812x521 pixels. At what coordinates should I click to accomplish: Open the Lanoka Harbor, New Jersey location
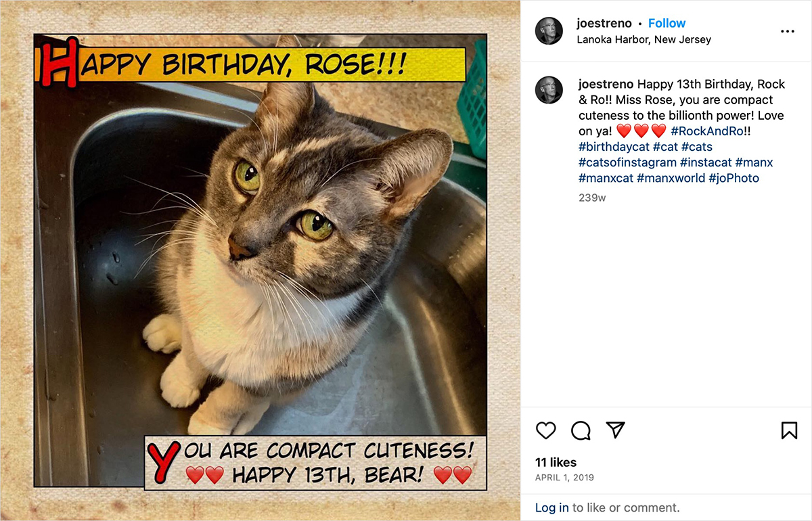click(644, 39)
